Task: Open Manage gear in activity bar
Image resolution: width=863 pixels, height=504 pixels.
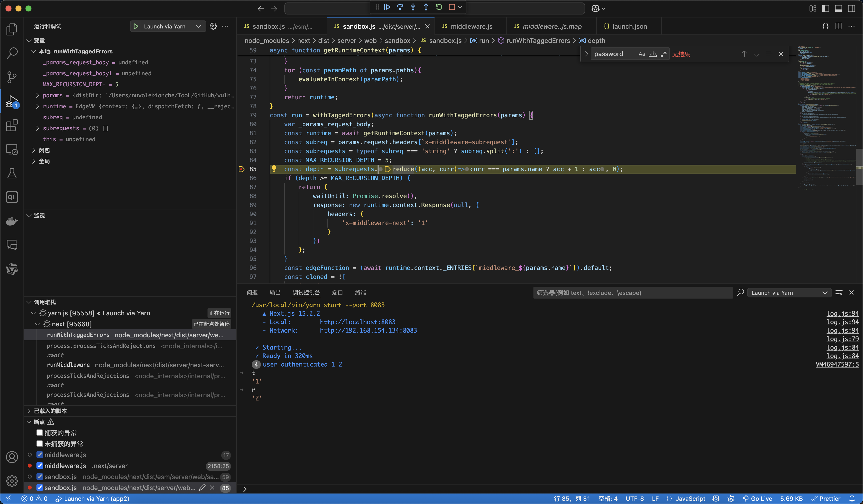Action: [12, 481]
